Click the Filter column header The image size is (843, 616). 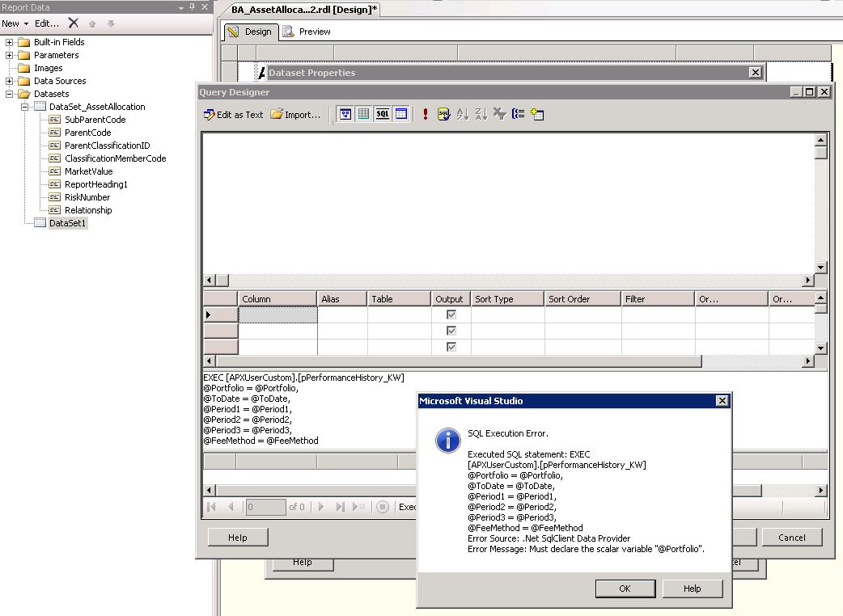658,299
